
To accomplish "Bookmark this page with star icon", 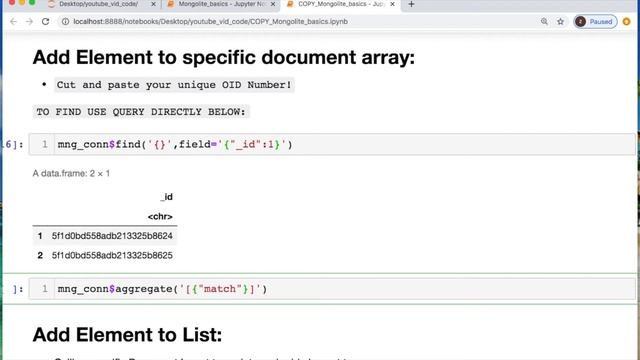I will tap(560, 22).
